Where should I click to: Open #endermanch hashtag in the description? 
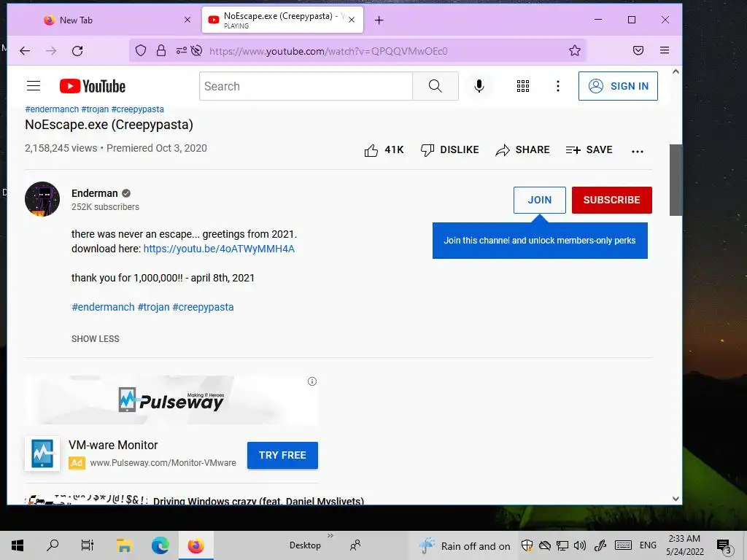click(x=103, y=307)
